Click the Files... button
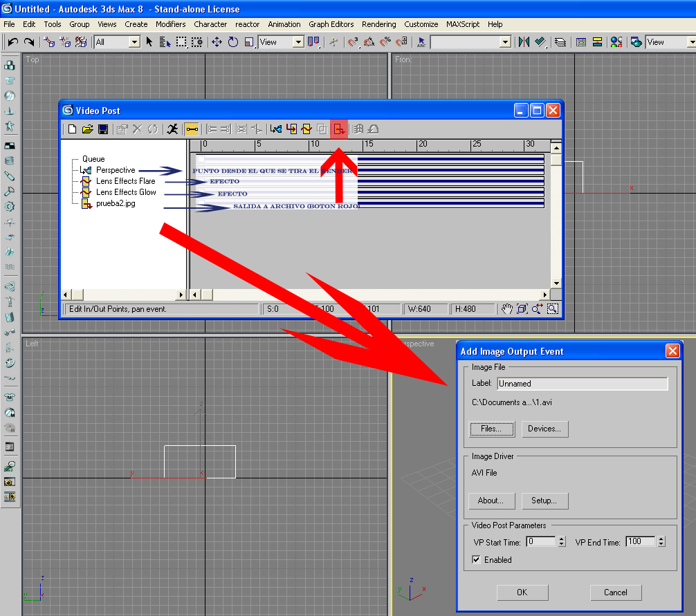 pyautogui.click(x=492, y=429)
